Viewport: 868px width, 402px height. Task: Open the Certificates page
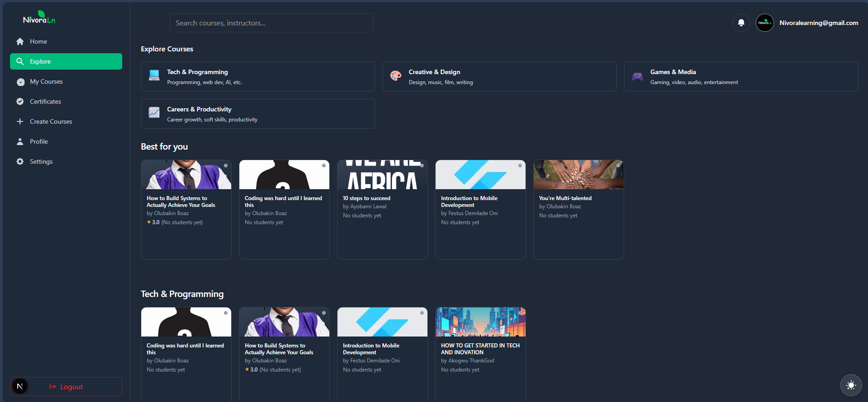[x=45, y=101]
